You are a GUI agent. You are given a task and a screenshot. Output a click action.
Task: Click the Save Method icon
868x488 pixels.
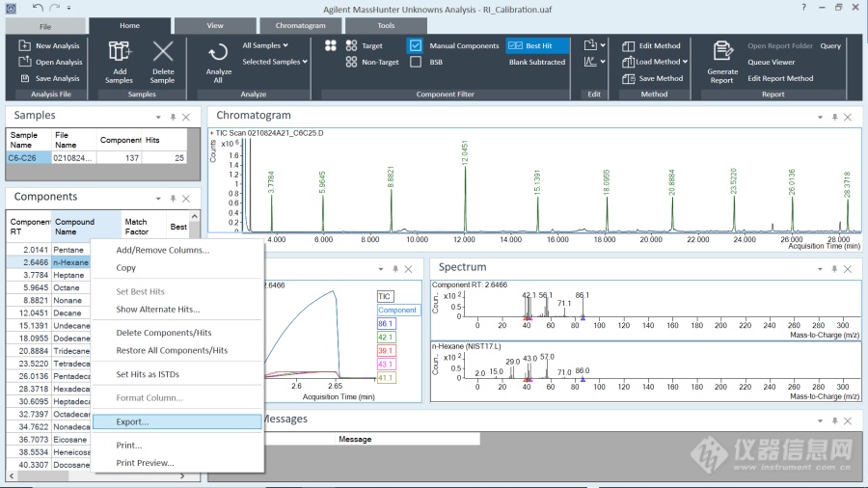(628, 78)
